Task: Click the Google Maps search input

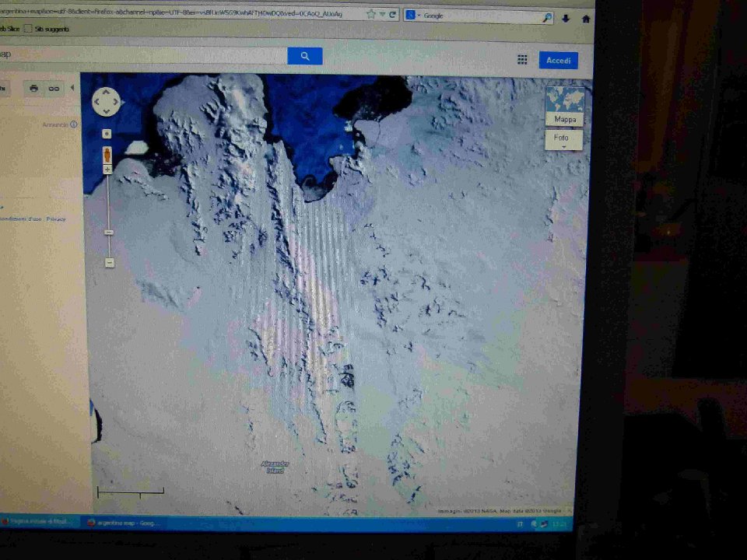Action: click(143, 54)
